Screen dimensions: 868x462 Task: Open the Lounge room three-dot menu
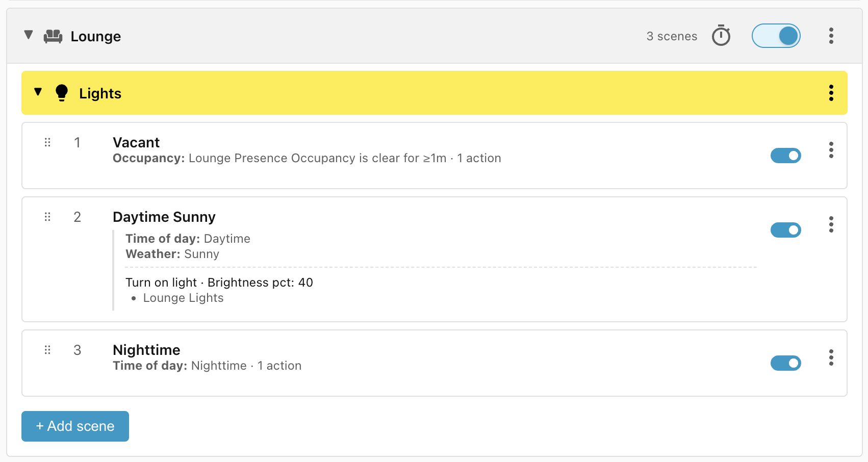[831, 36]
